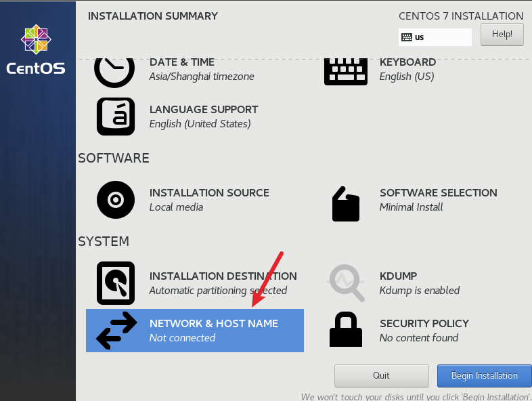Click the CentOS logo in sidebar
532x401 pixels.
pos(36,39)
